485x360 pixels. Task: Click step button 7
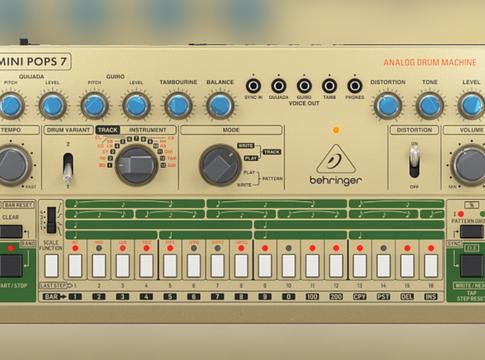pos(217,265)
